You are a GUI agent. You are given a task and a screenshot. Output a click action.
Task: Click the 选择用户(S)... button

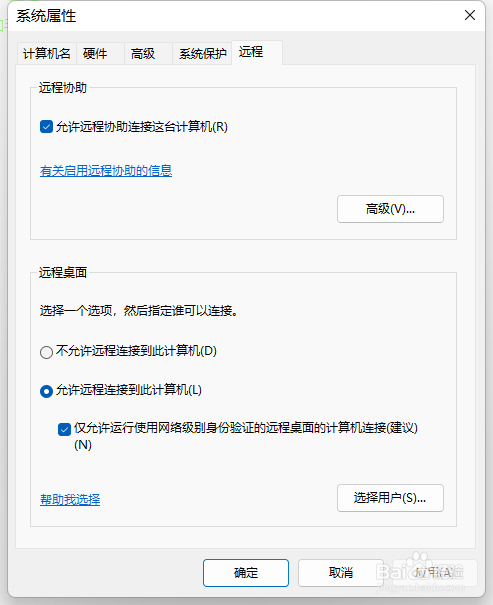pyautogui.click(x=390, y=498)
